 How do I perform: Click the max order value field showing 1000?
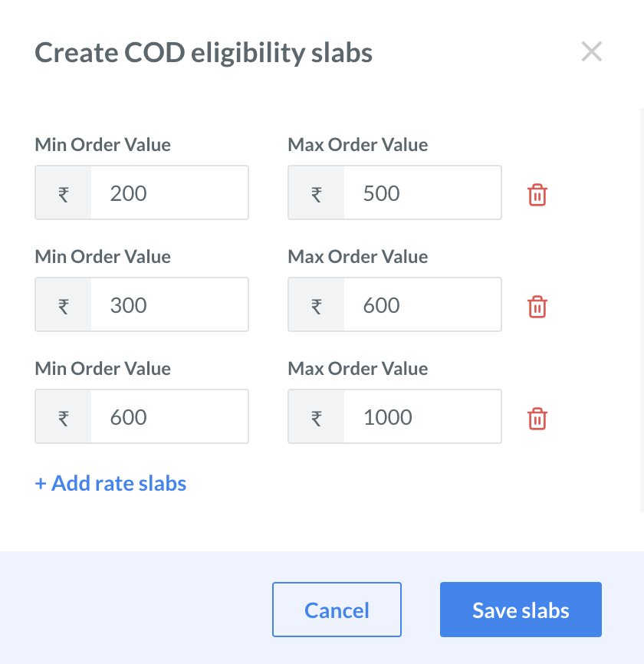[x=422, y=416]
